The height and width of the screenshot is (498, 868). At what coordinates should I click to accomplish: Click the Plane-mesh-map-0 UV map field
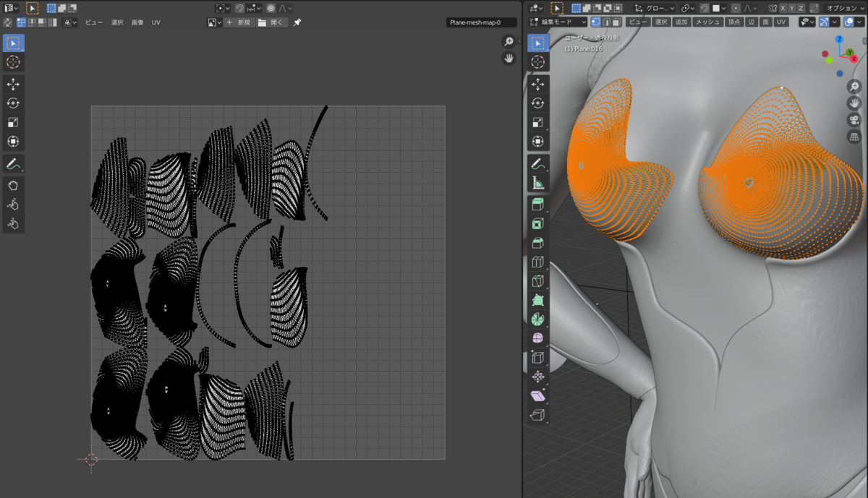481,22
